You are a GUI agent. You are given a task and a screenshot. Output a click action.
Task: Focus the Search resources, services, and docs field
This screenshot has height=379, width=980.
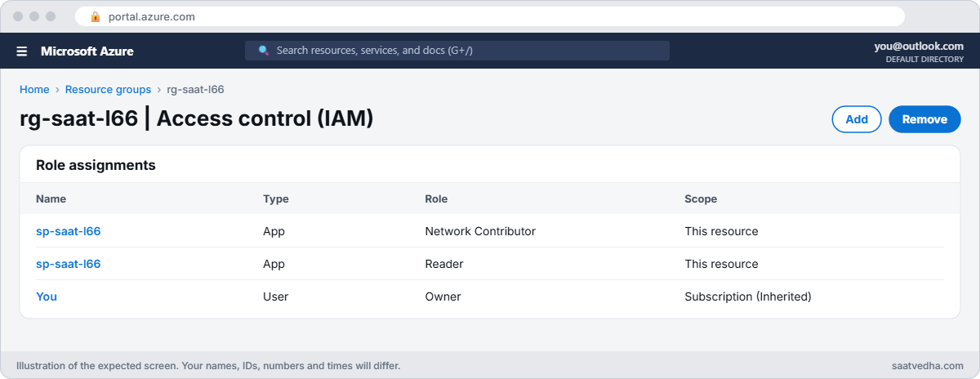coord(457,51)
